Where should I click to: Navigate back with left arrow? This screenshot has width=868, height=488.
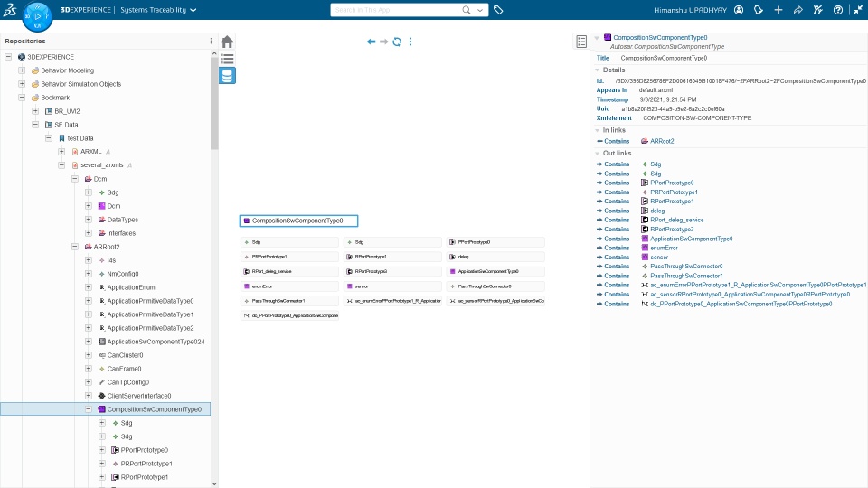click(x=371, y=42)
